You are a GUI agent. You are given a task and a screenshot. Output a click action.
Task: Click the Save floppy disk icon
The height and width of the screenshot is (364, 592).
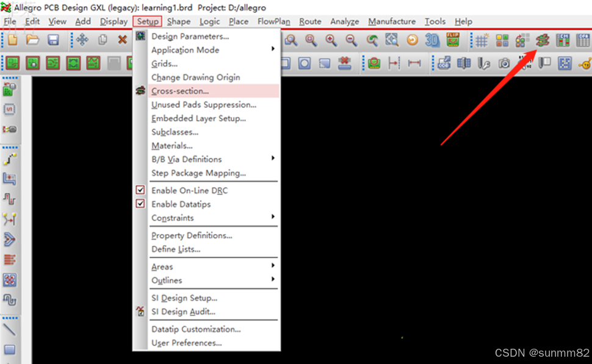click(53, 40)
